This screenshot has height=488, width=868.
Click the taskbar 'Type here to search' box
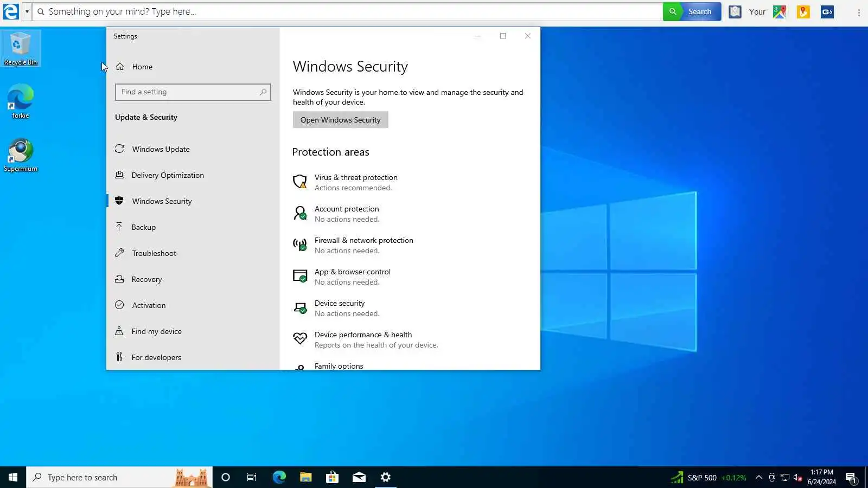(x=119, y=477)
